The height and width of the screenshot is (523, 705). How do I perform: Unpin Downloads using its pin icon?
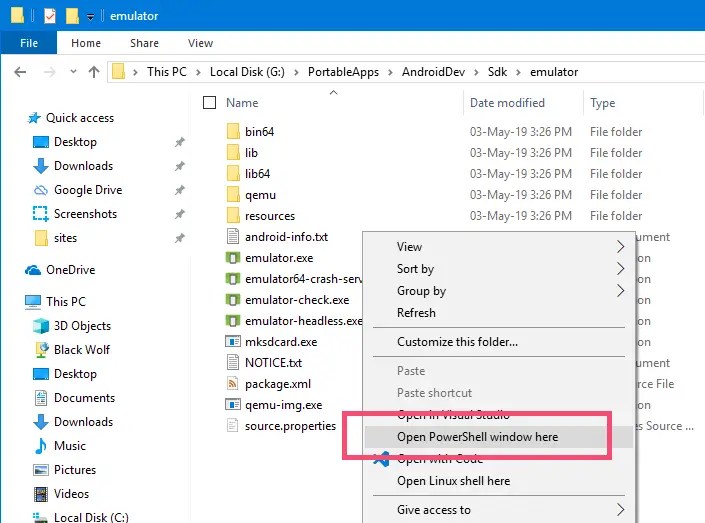click(180, 166)
